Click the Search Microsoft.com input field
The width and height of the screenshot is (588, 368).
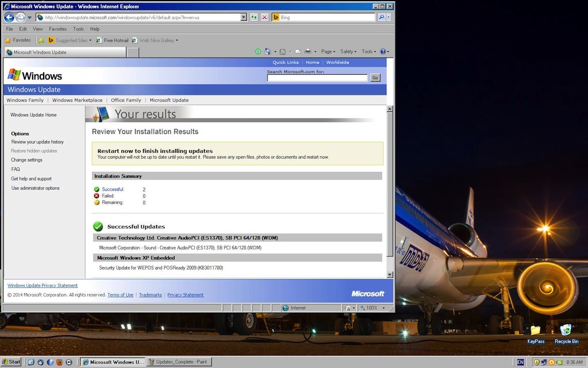click(317, 78)
